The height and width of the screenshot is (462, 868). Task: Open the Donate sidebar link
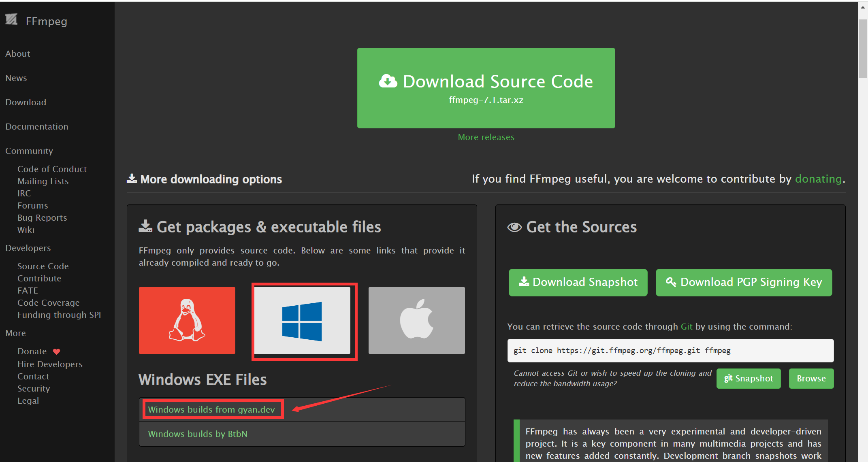pos(32,351)
